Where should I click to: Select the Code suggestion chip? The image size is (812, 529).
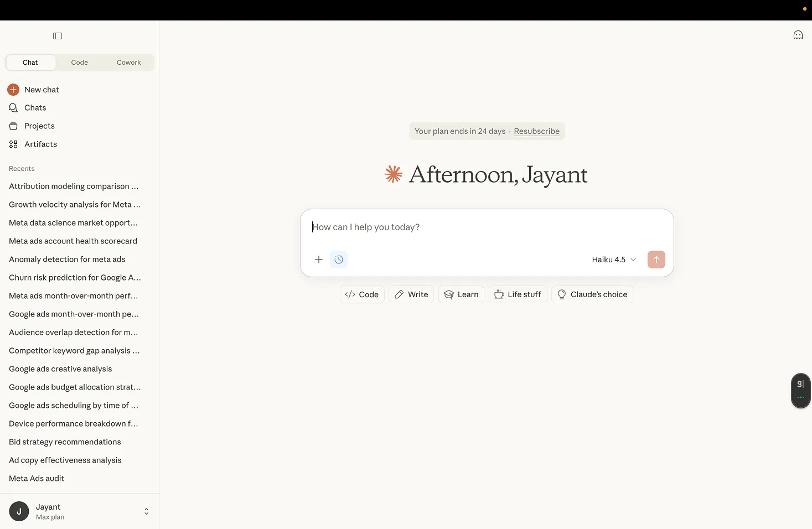362,294
